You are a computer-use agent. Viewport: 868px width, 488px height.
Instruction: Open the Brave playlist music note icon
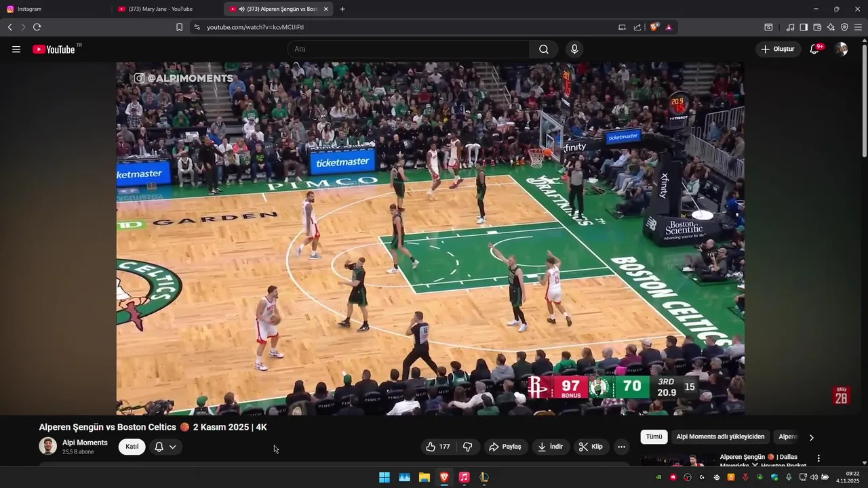790,27
